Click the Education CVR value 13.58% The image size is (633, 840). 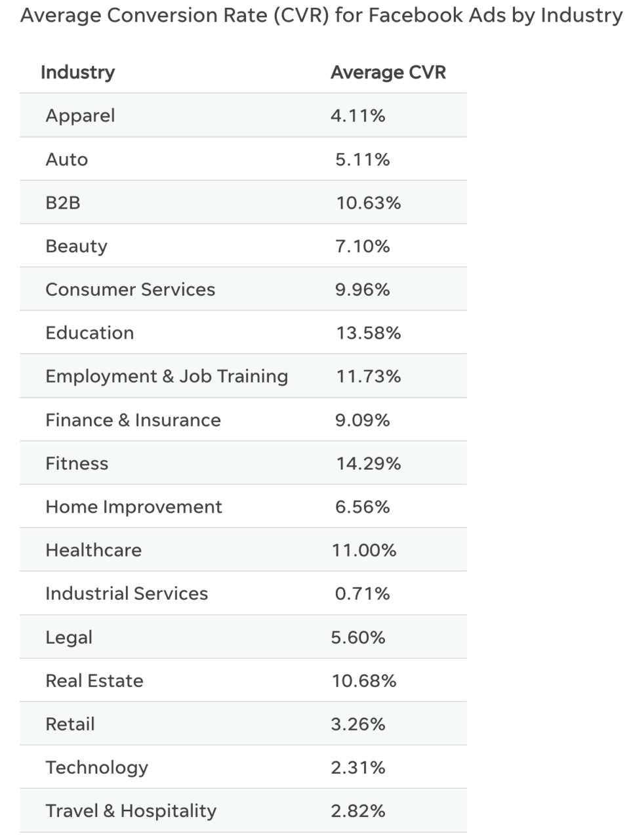pyautogui.click(x=368, y=333)
